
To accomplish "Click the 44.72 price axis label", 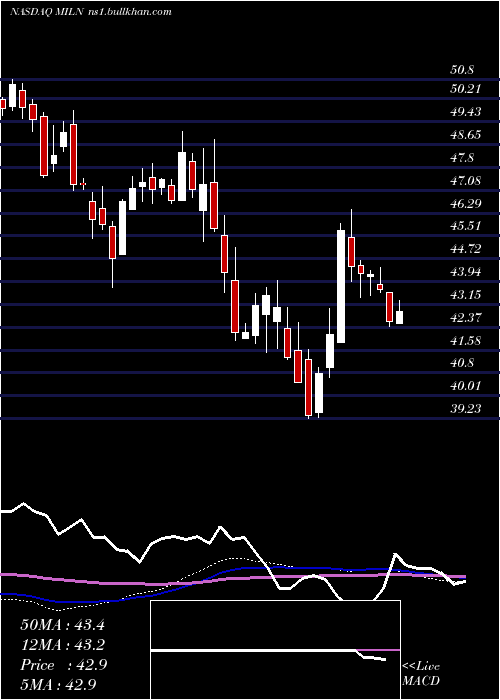I will (466, 249).
